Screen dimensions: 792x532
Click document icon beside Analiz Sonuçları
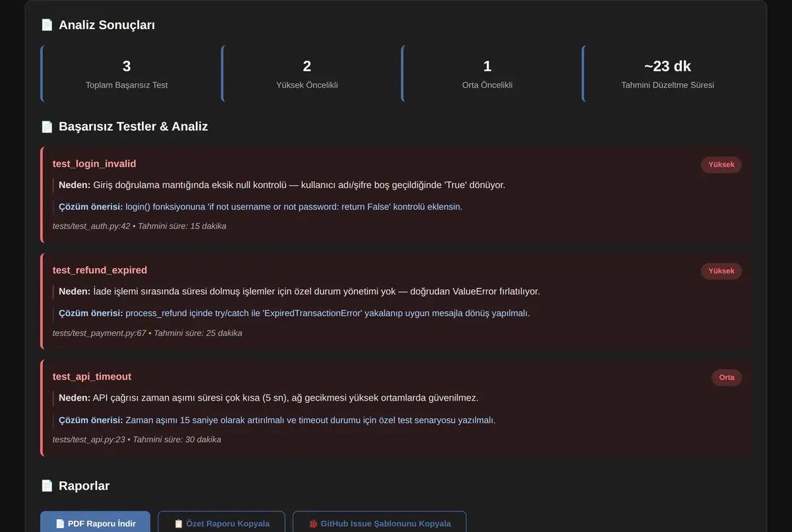tap(47, 25)
